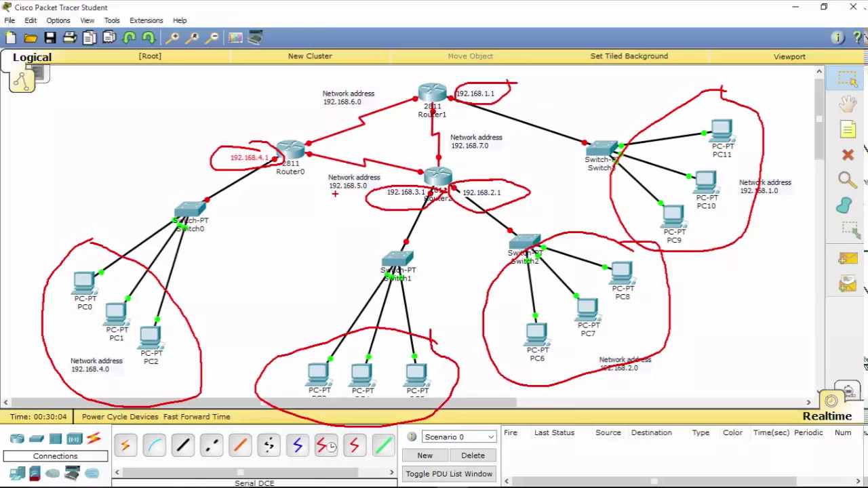Select End Devices category icon
Viewport: 868px width, 488px height.
coord(17,473)
